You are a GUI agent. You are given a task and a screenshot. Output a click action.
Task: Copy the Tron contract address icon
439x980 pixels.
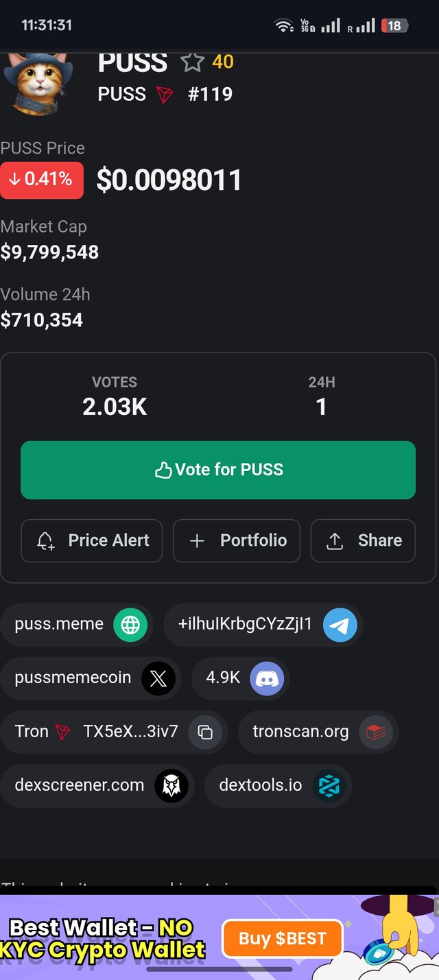click(205, 732)
